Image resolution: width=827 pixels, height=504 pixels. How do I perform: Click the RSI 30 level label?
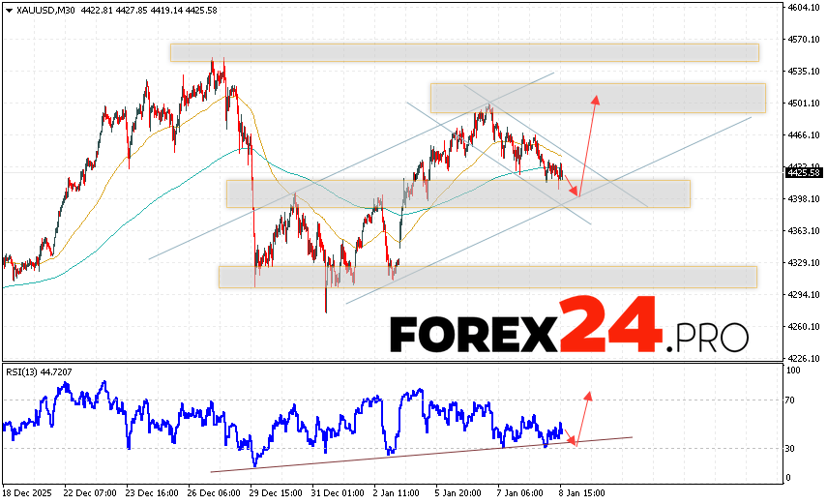(789, 449)
